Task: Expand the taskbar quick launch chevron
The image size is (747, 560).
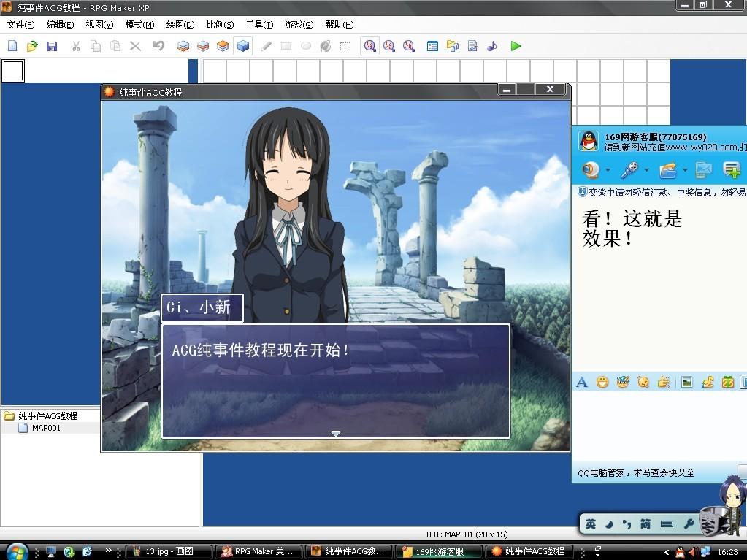Action: pos(109,550)
